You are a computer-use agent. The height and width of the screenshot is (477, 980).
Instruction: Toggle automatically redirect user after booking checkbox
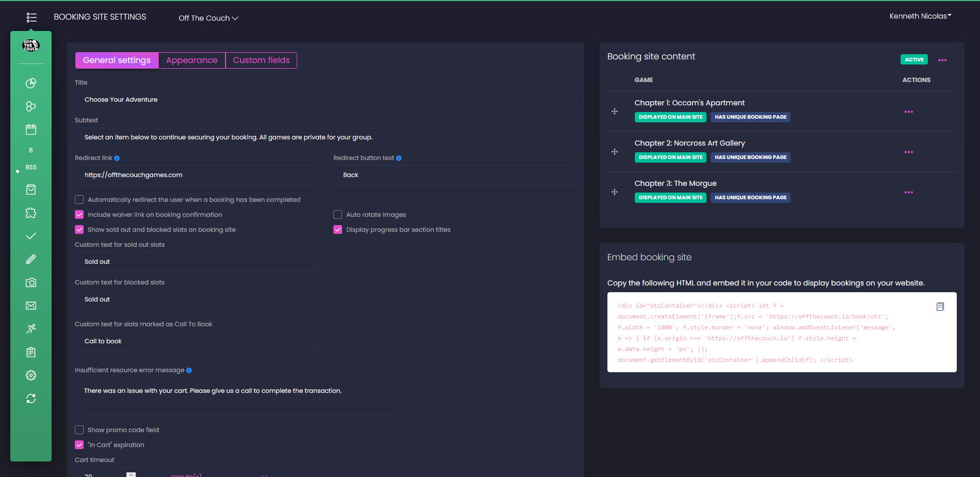79,200
